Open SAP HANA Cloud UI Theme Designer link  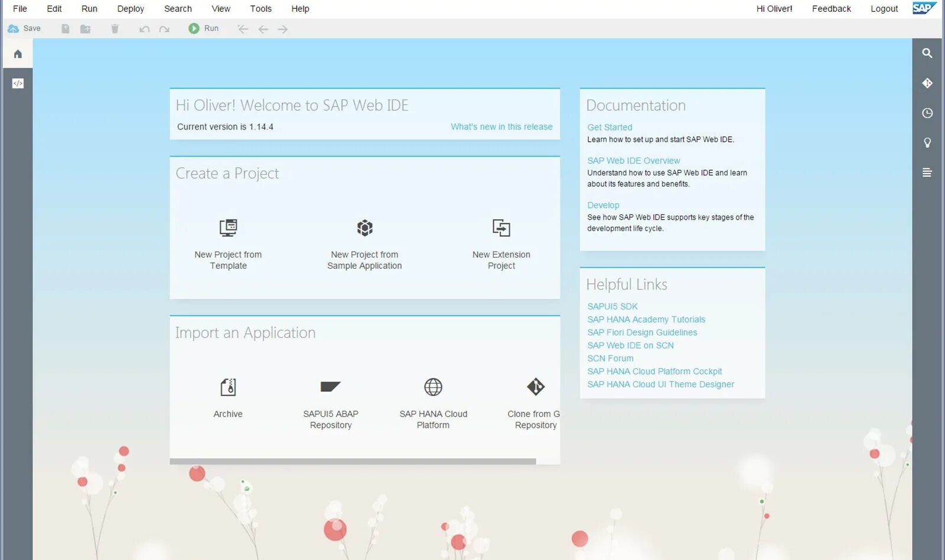(660, 384)
